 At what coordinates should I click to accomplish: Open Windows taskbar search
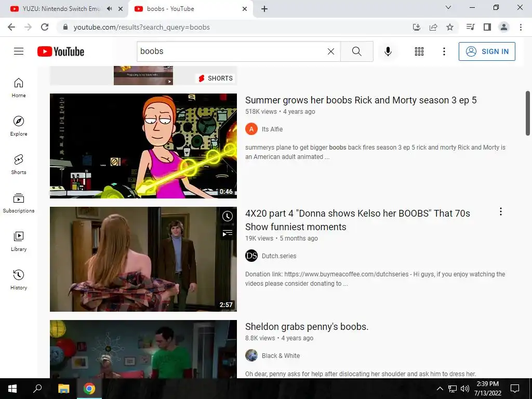37,389
